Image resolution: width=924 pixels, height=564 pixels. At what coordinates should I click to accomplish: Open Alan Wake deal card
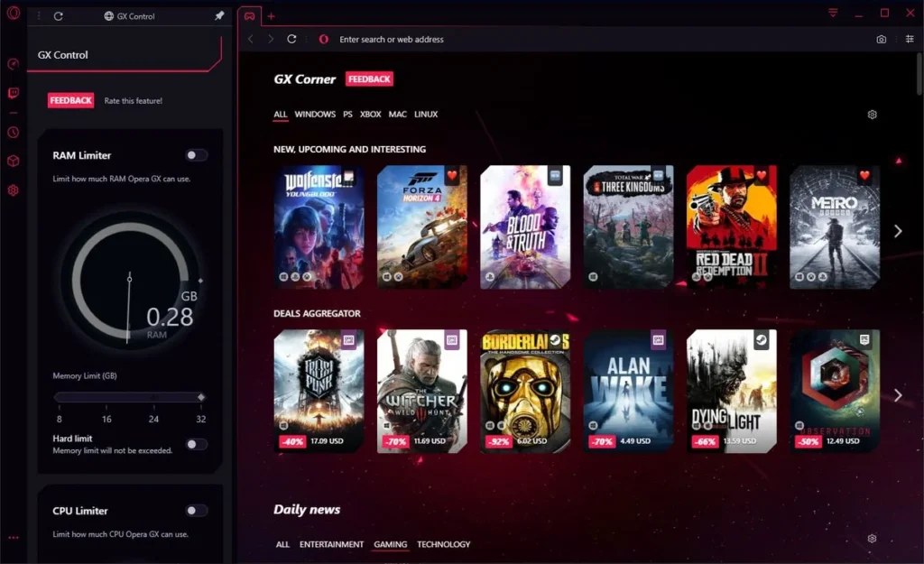[628, 392]
